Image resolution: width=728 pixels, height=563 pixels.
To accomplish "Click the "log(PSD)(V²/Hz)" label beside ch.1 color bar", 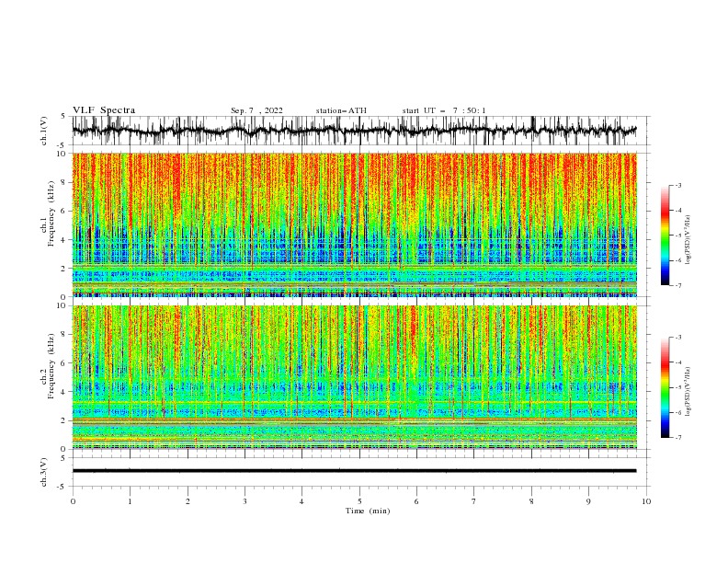I will click(688, 240).
